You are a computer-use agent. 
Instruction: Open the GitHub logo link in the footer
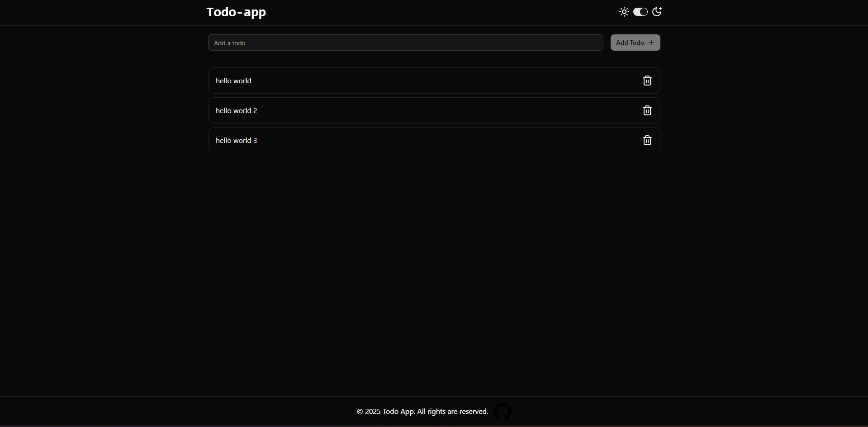click(503, 411)
